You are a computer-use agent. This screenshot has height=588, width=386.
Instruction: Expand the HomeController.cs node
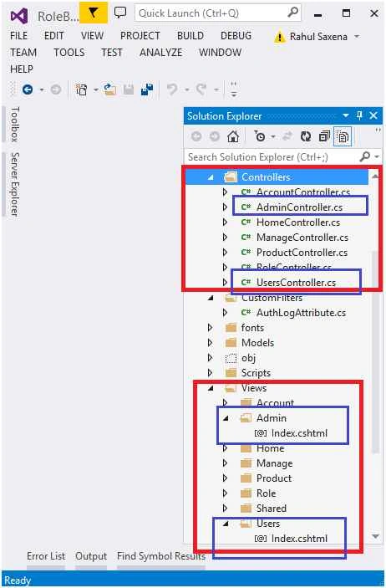tap(225, 222)
